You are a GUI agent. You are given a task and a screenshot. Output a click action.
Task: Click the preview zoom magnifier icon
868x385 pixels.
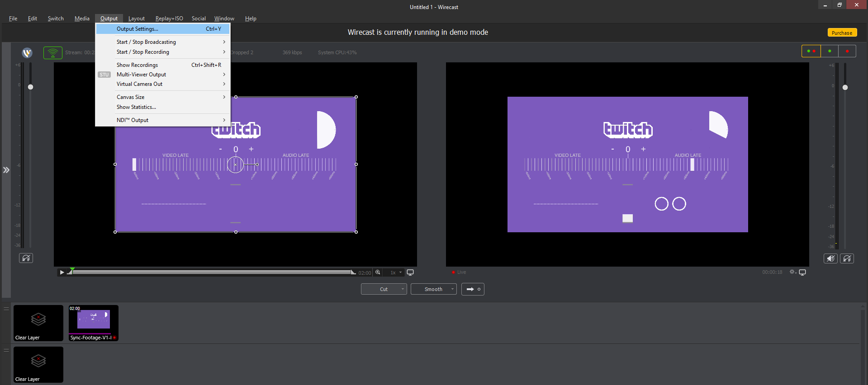pyautogui.click(x=378, y=272)
